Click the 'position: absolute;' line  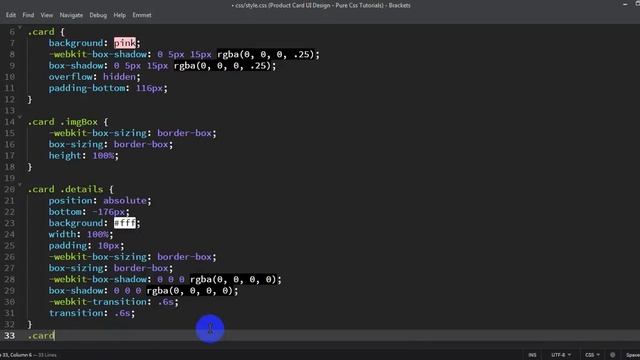[100, 200]
